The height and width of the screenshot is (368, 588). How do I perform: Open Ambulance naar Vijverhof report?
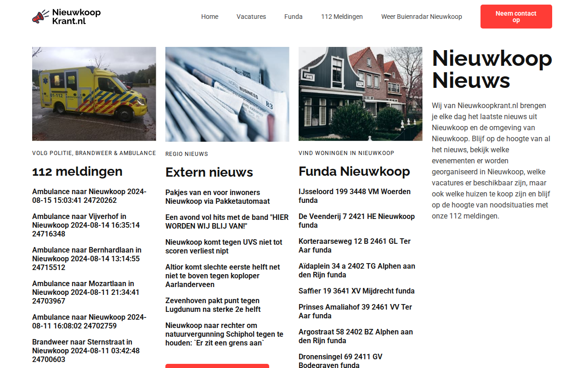(x=86, y=225)
